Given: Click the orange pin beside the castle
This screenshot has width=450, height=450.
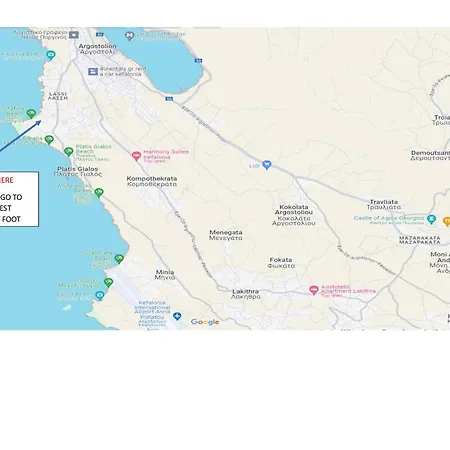Looking at the screenshot, I should (447, 221).
